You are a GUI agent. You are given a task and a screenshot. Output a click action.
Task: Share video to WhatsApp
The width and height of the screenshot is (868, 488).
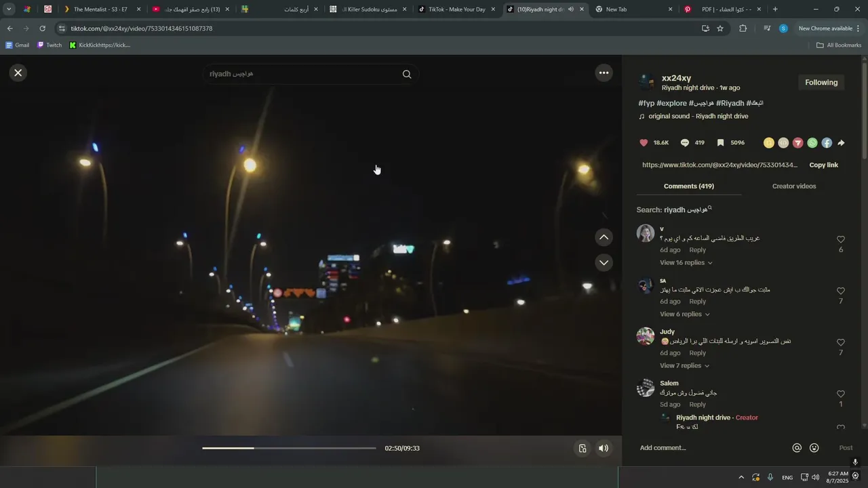pyautogui.click(x=812, y=143)
